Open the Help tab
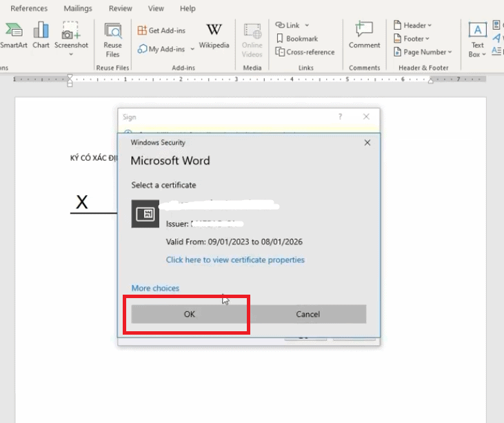Image resolution: width=504 pixels, height=423 pixels. (188, 8)
